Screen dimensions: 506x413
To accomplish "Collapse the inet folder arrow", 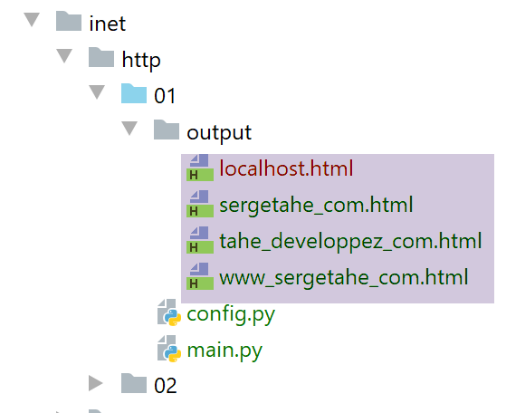I will pyautogui.click(x=32, y=20).
